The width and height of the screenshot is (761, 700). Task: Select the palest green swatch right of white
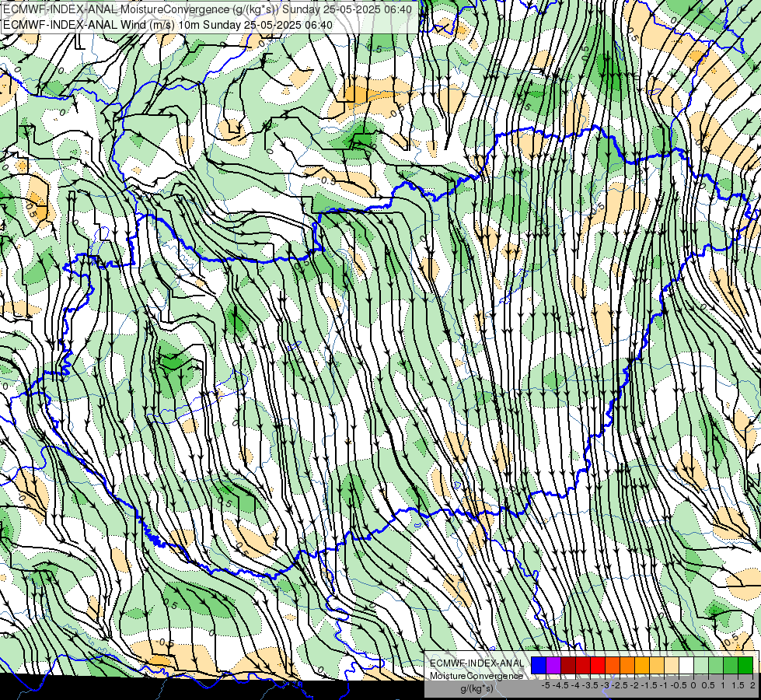point(701,665)
